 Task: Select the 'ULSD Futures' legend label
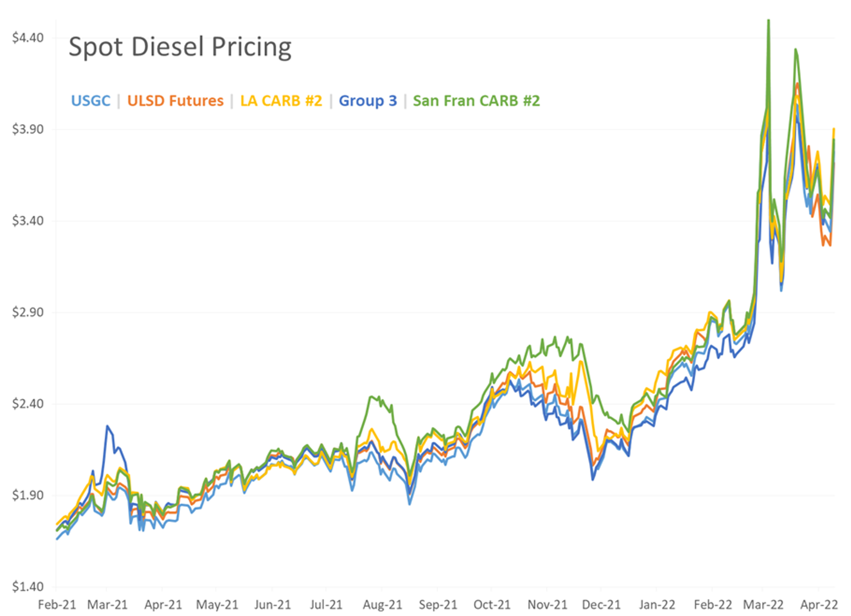point(175,101)
